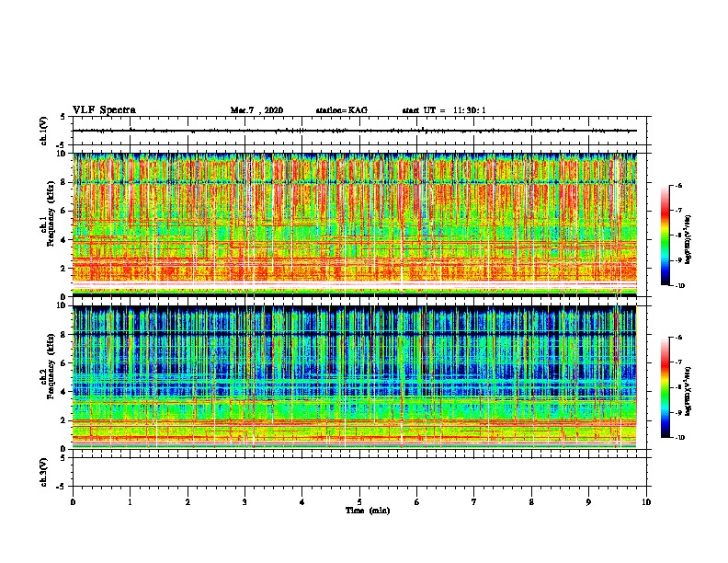Screen dimensions: 728x563
Task: Click the ch.1 spectrogram "8" kHz tick label
Action: [64, 182]
